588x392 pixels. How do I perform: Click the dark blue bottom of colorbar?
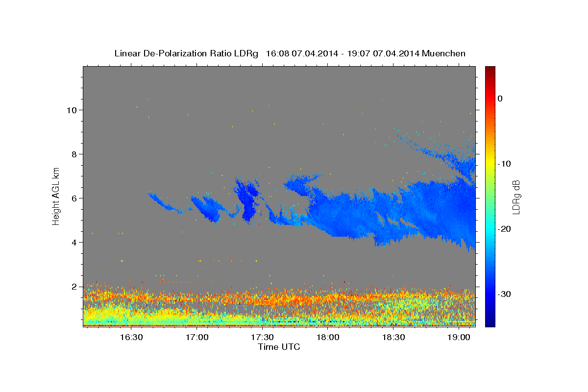(490, 321)
